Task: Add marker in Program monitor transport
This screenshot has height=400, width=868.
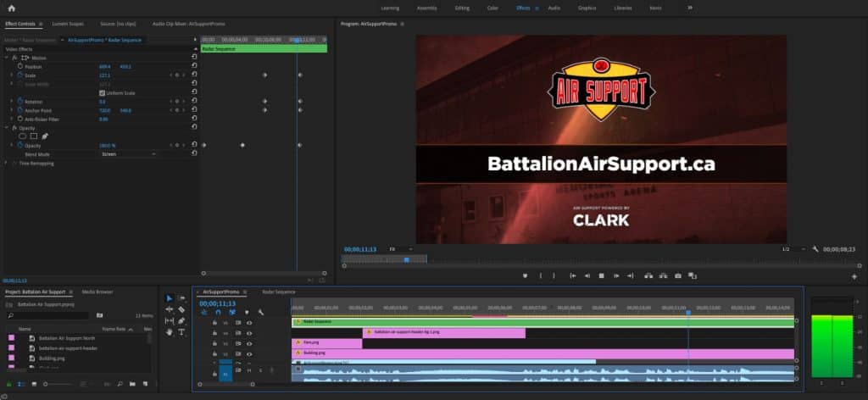Action: tap(525, 275)
